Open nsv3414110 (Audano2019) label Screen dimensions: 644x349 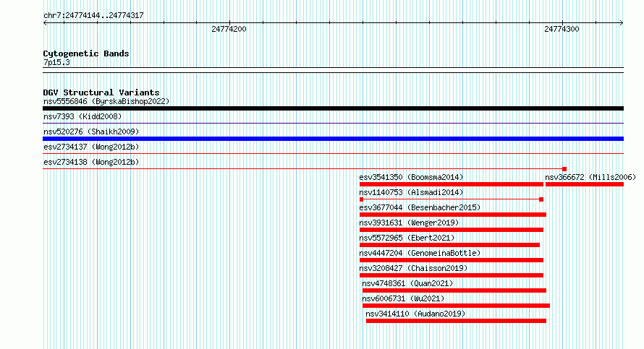pos(415,314)
